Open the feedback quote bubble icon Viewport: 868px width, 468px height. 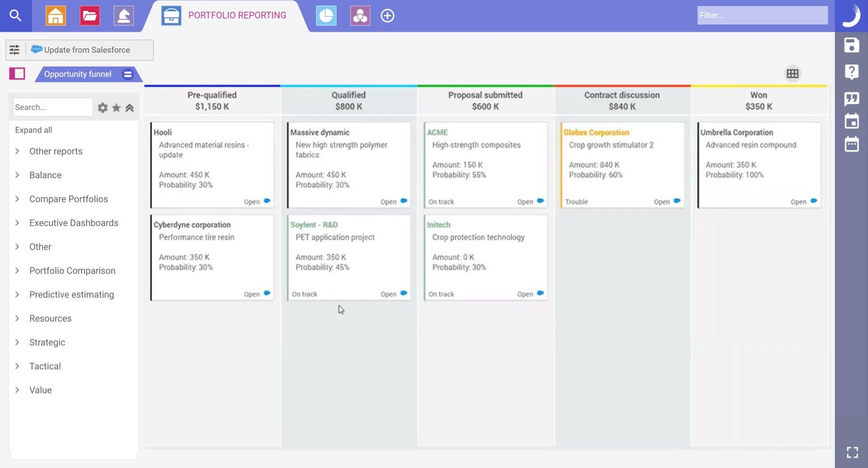pyautogui.click(x=852, y=99)
